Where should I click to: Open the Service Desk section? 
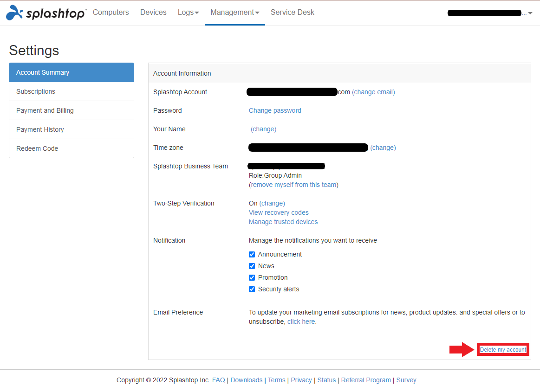coord(292,13)
